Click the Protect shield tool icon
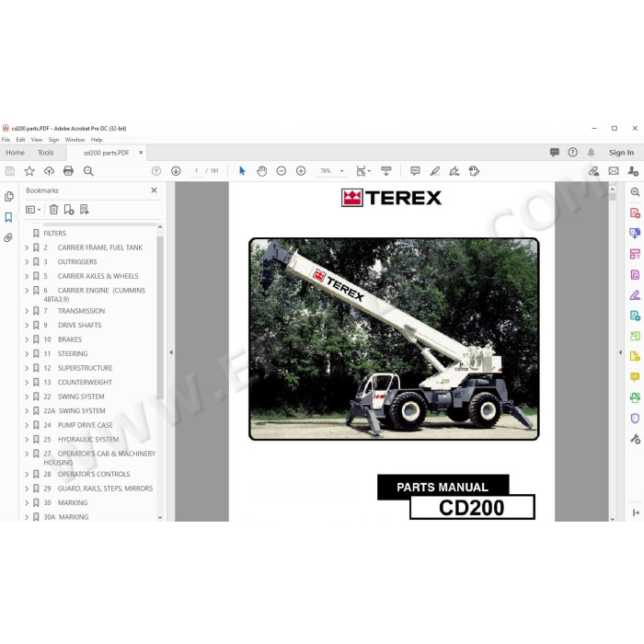Image resolution: width=644 pixels, height=644 pixels. [x=635, y=418]
